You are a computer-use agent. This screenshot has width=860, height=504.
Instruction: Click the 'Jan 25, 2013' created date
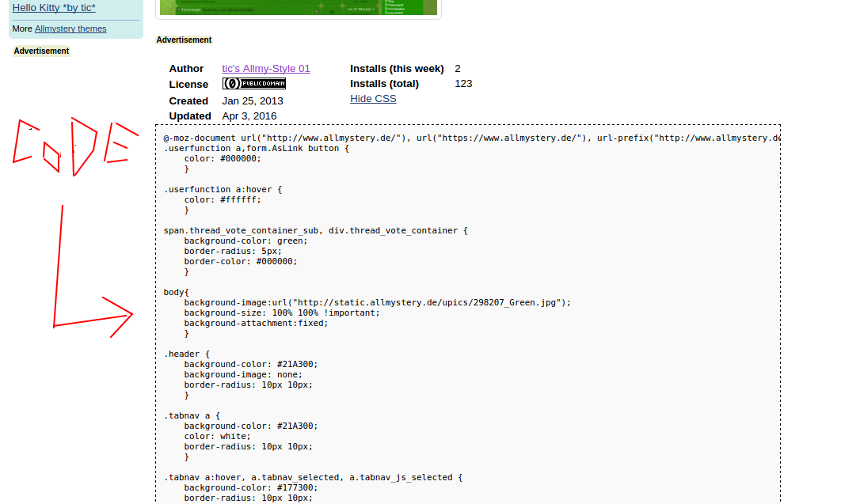(x=253, y=100)
